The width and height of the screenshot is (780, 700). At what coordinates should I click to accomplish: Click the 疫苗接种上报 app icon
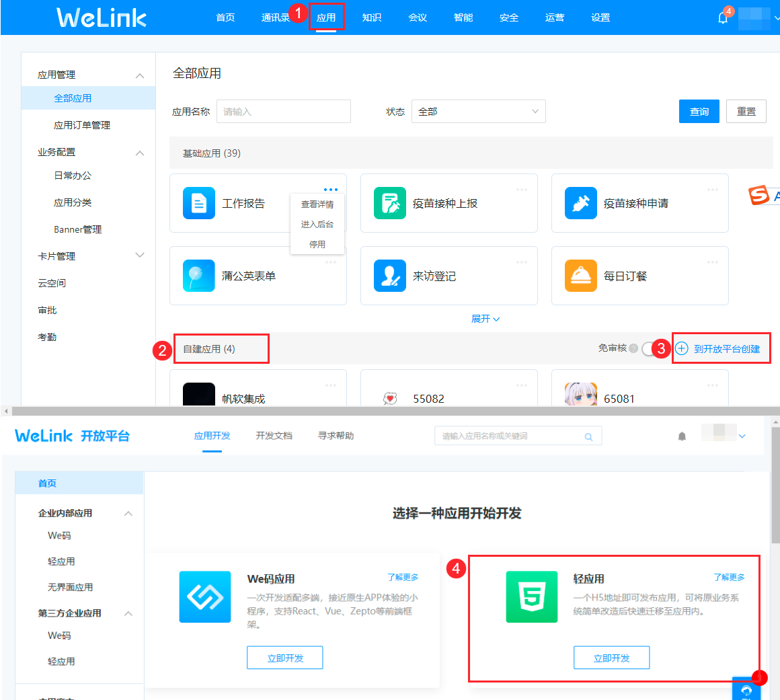pyautogui.click(x=390, y=203)
